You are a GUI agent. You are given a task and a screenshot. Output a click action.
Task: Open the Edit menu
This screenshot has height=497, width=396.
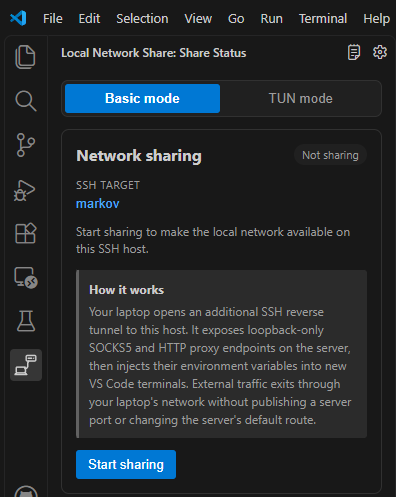89,19
